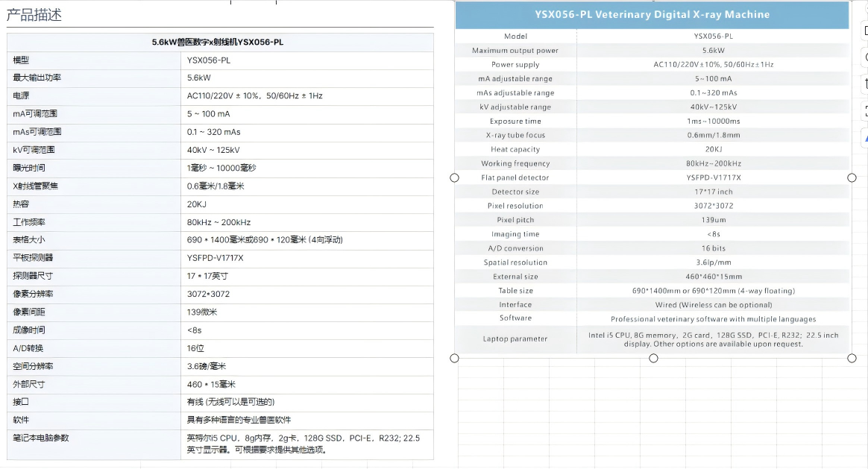Select the Power supply label

(515, 64)
